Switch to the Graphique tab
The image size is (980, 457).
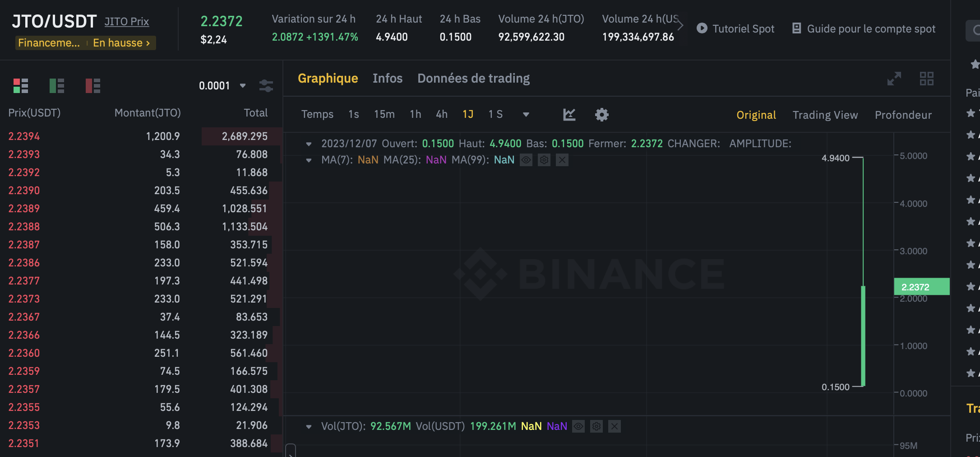click(328, 79)
